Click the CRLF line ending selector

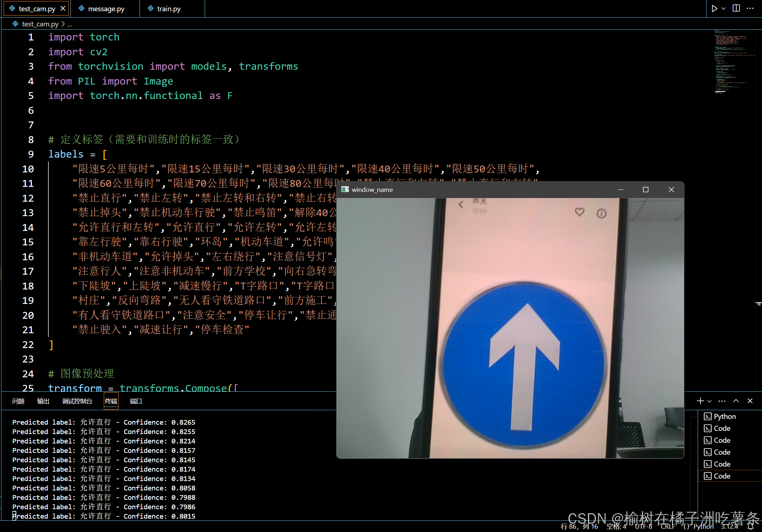click(x=668, y=527)
